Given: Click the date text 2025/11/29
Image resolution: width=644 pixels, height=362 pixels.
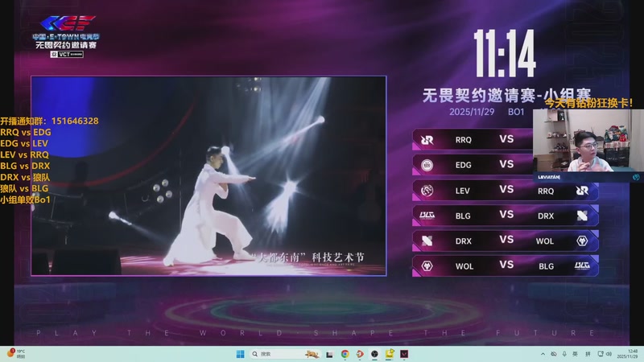Looking at the screenshot, I should (472, 112).
